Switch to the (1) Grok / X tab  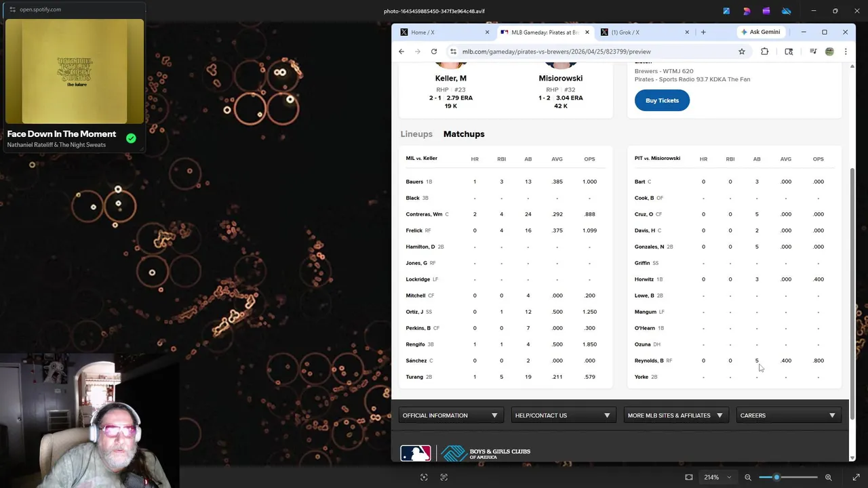[x=644, y=32]
